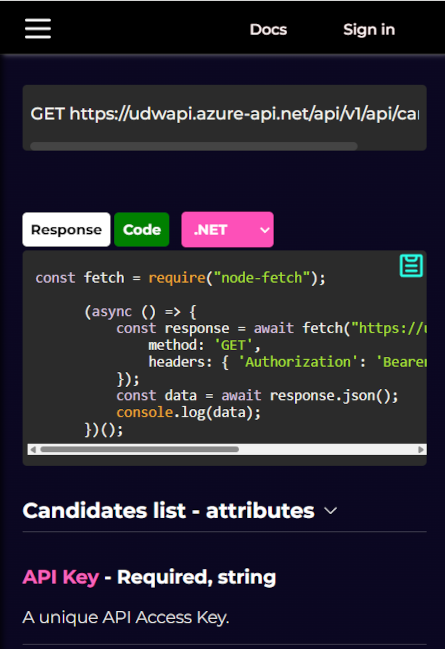Click the 'Candidates list - attributes' heading
The width and height of the screenshot is (445, 649).
168,511
